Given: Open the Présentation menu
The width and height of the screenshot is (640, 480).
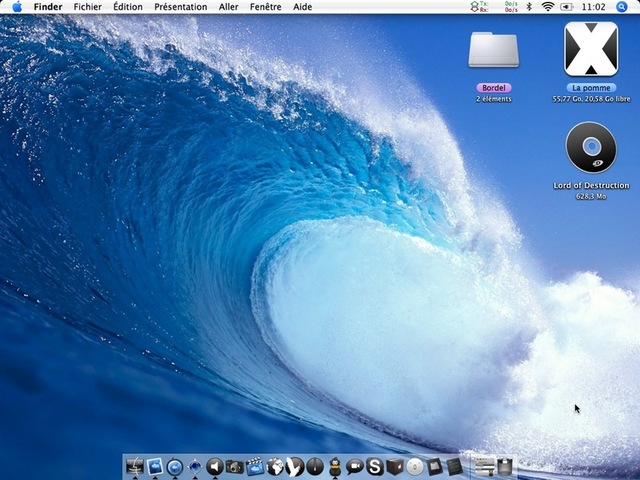Looking at the screenshot, I should coord(181,7).
